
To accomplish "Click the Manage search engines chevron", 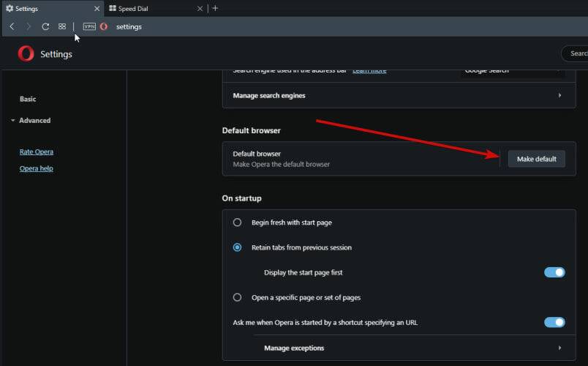I will [559, 95].
